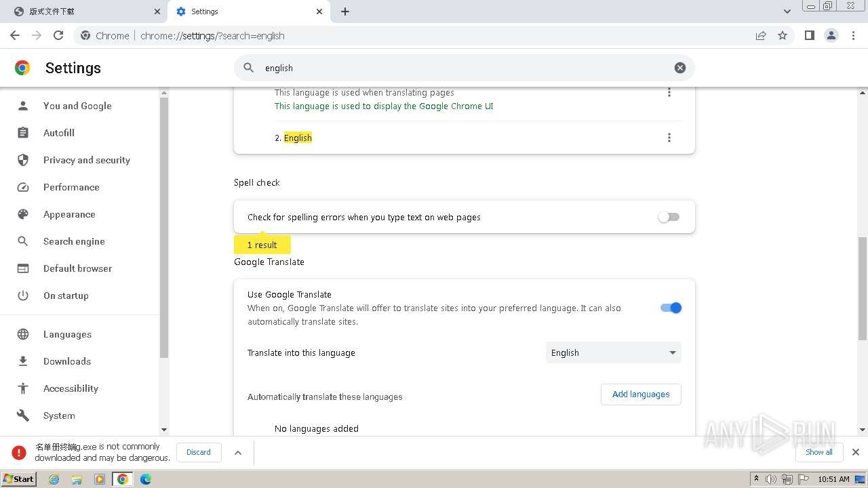Close the Settings tab
Image resolution: width=868 pixels, height=488 pixels.
[x=319, y=12]
